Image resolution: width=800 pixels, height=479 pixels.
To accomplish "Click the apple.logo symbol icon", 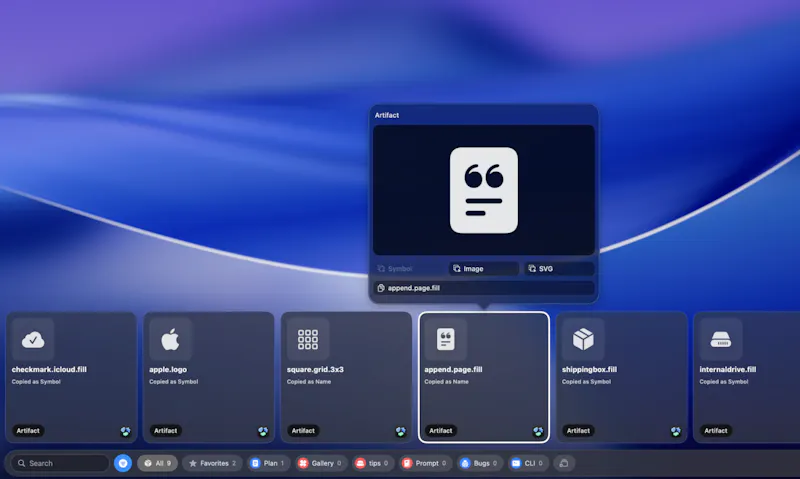I will pyautogui.click(x=170, y=339).
